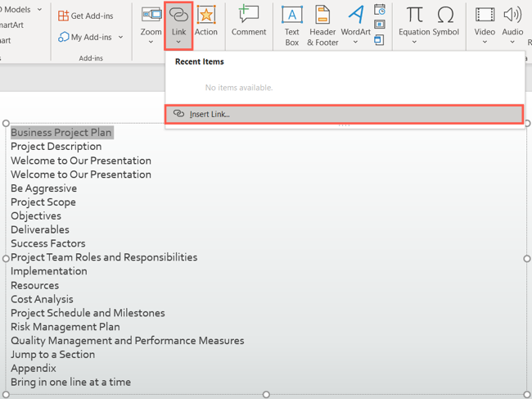Screen dimensions: 532x399
Task: Click the 'Objectives' line
Action: click(36, 216)
